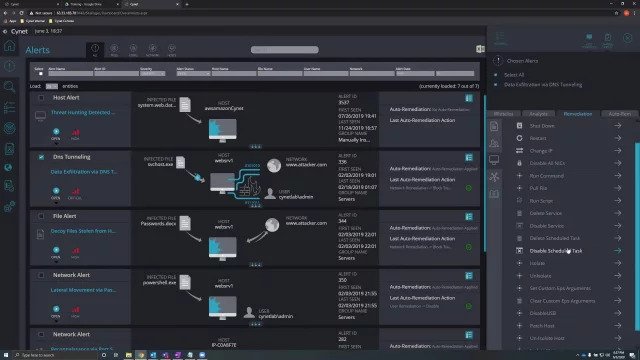This screenshot has height=360, width=640.
Task: Click the alerts list vertical scrollbar
Action: (x=485, y=173)
